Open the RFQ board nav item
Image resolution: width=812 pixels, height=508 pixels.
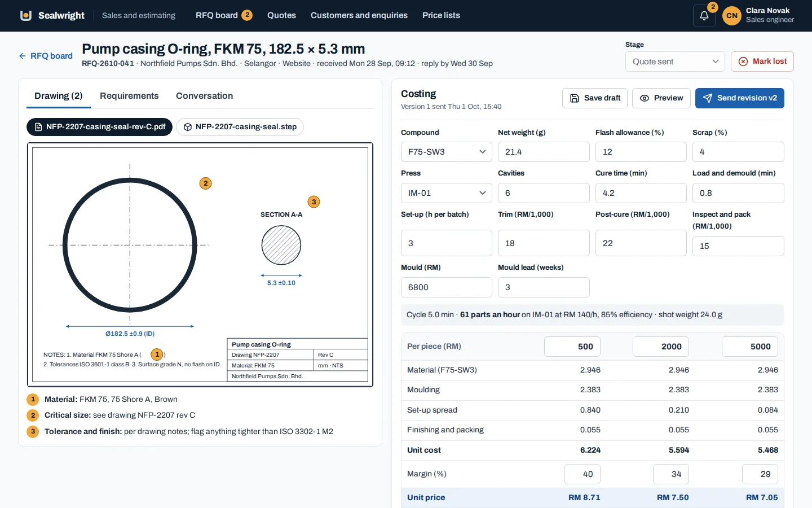point(224,15)
